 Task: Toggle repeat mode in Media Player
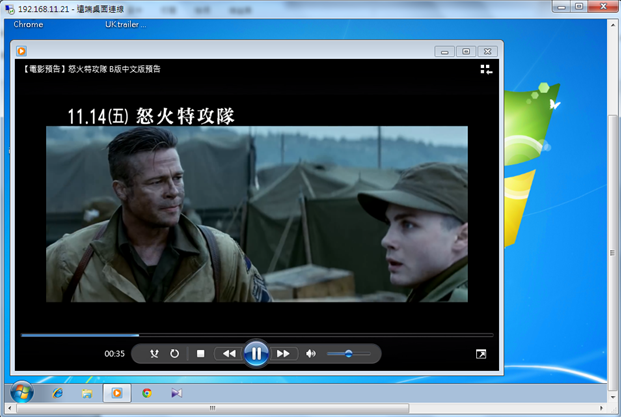click(174, 353)
